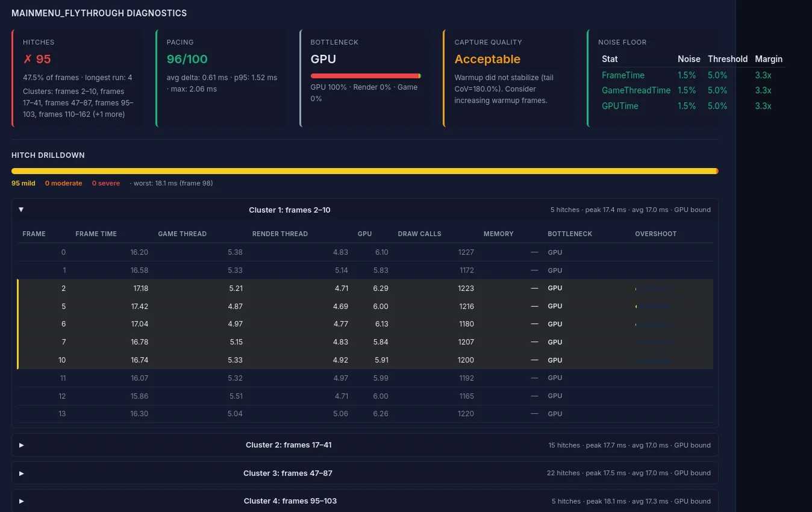The height and width of the screenshot is (512, 812).
Task: Click the HITCHES summary card
Action: point(77,78)
